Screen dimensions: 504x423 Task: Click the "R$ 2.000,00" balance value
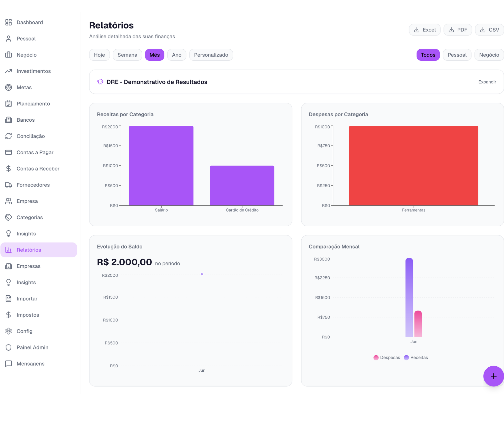pos(124,262)
